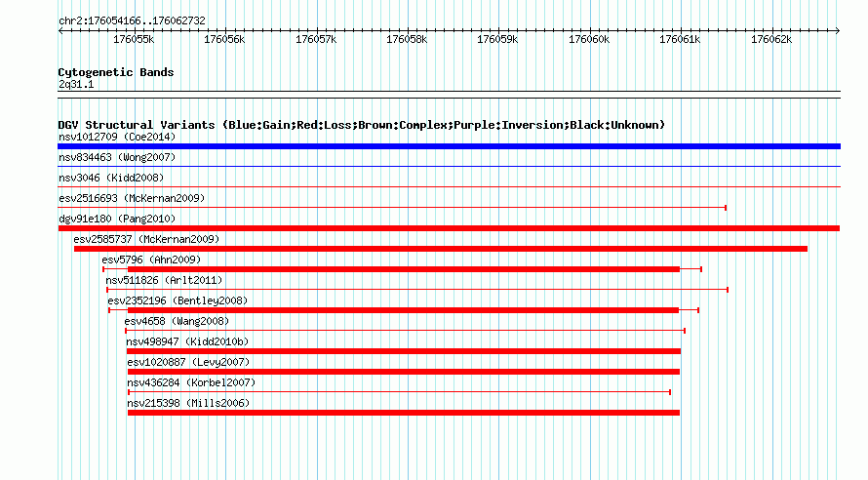
Task: Click the chr2:176054166..176062732 coordinate label
Action: pos(132,20)
